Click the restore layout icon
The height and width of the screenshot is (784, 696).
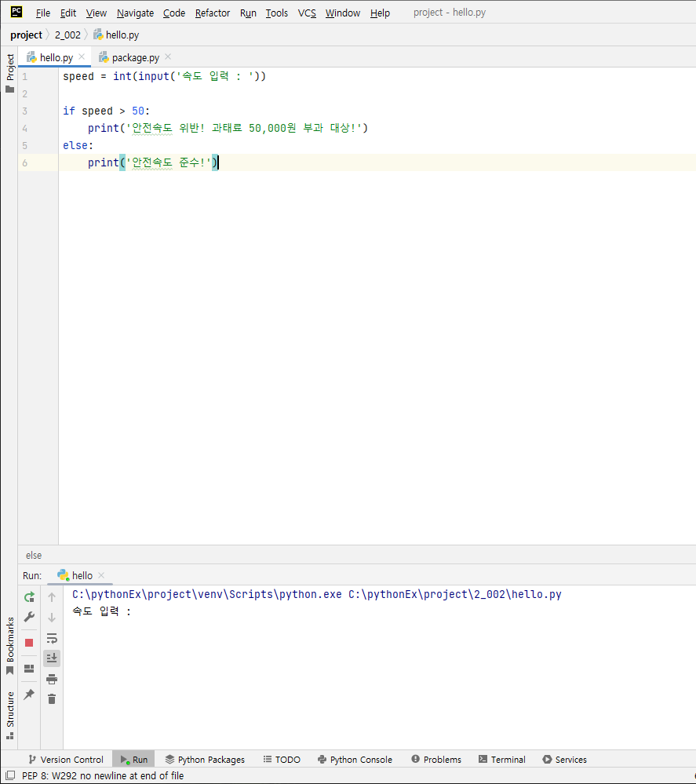[29, 669]
